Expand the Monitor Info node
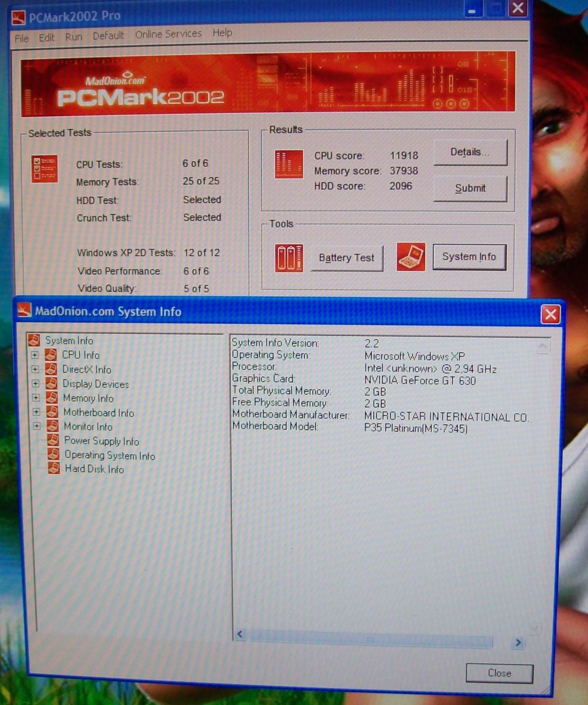 pos(37,426)
